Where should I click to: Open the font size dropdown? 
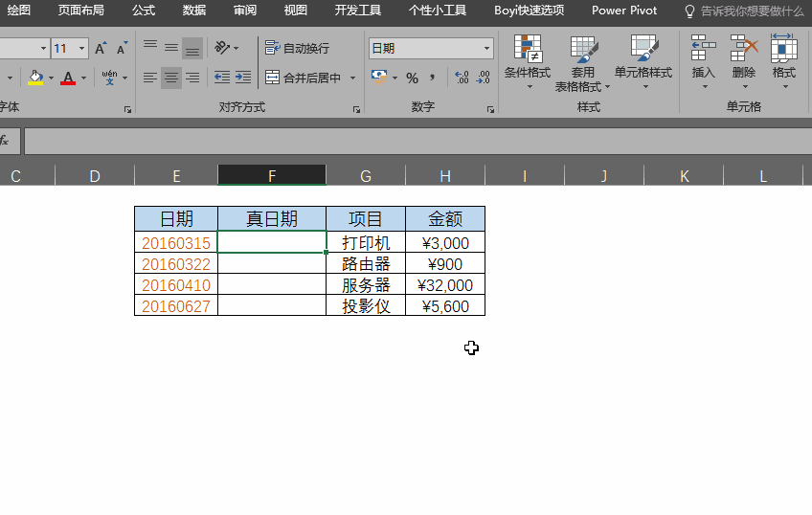pos(81,49)
